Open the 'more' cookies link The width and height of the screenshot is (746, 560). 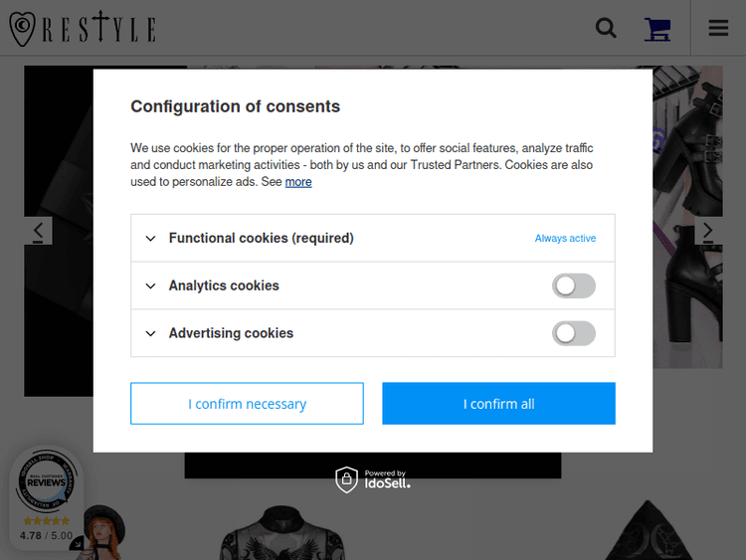(298, 182)
